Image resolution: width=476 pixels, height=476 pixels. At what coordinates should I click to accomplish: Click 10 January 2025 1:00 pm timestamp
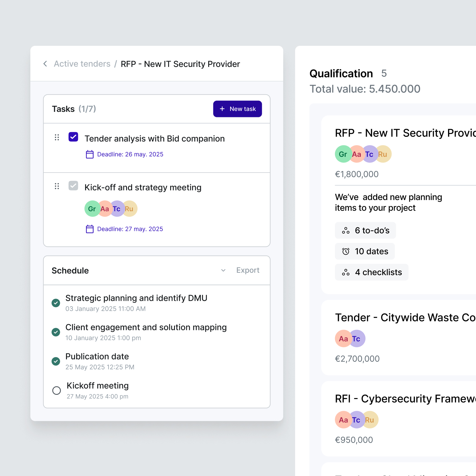pyautogui.click(x=103, y=338)
